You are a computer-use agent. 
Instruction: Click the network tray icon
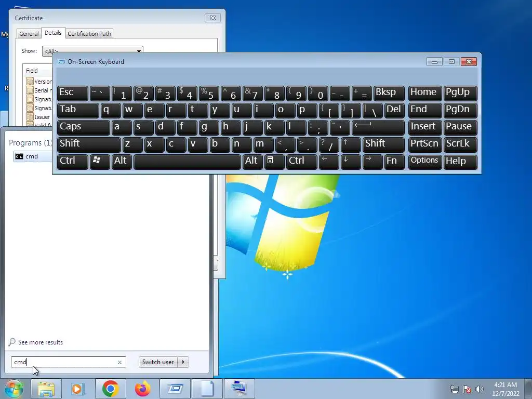[454, 389]
